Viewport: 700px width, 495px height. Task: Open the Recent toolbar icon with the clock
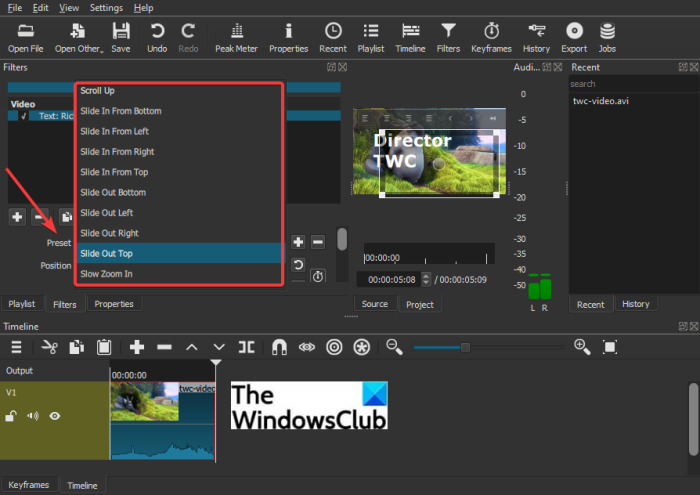click(x=333, y=38)
